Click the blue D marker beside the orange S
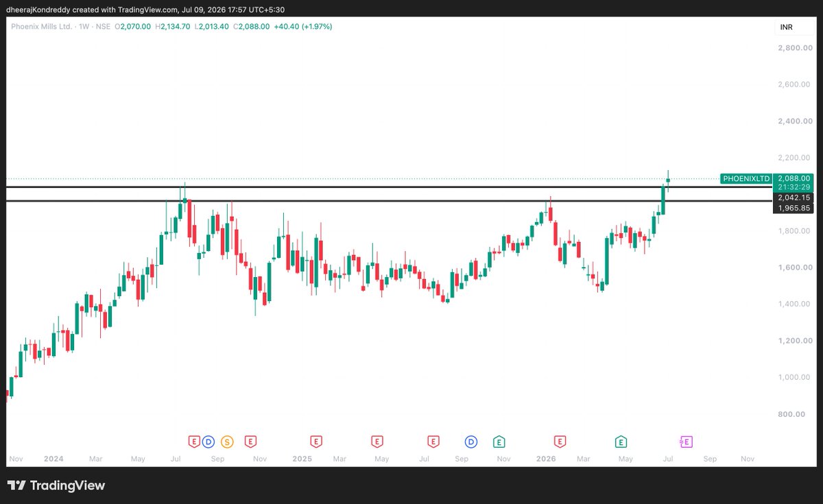 pos(208,442)
